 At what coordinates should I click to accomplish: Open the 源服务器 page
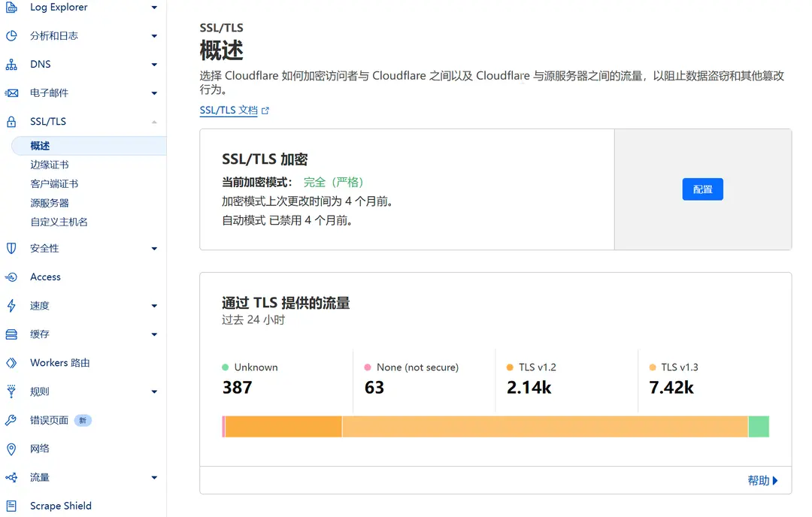(49, 202)
